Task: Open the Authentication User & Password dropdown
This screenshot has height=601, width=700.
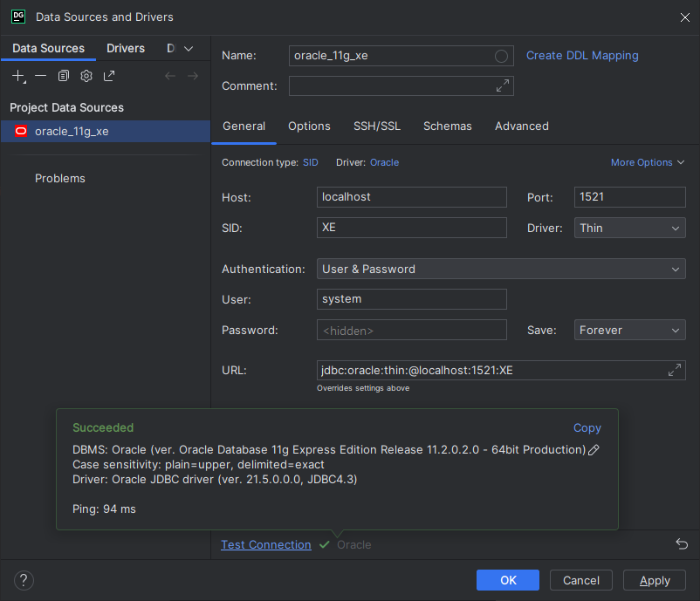Action: click(x=501, y=269)
